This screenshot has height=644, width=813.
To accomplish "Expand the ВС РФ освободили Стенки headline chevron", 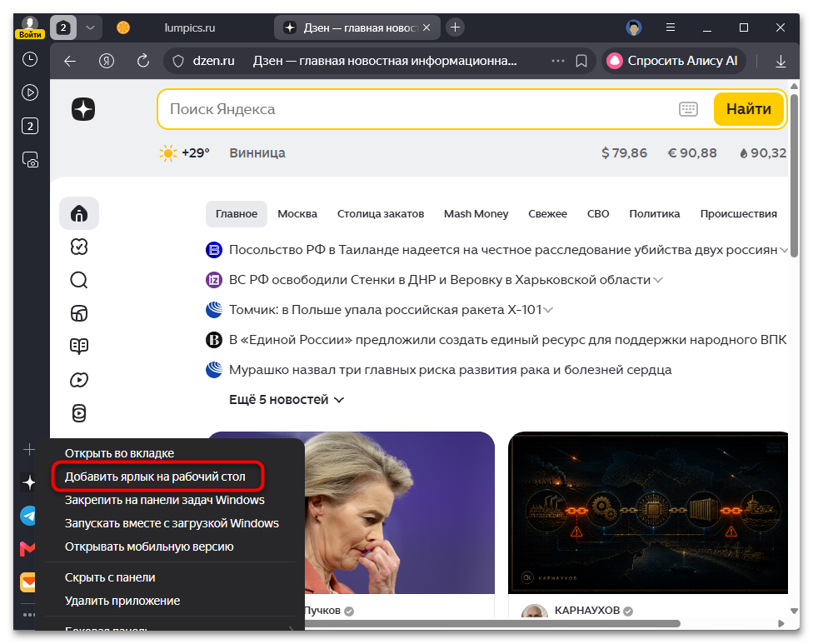I will pyautogui.click(x=657, y=281).
